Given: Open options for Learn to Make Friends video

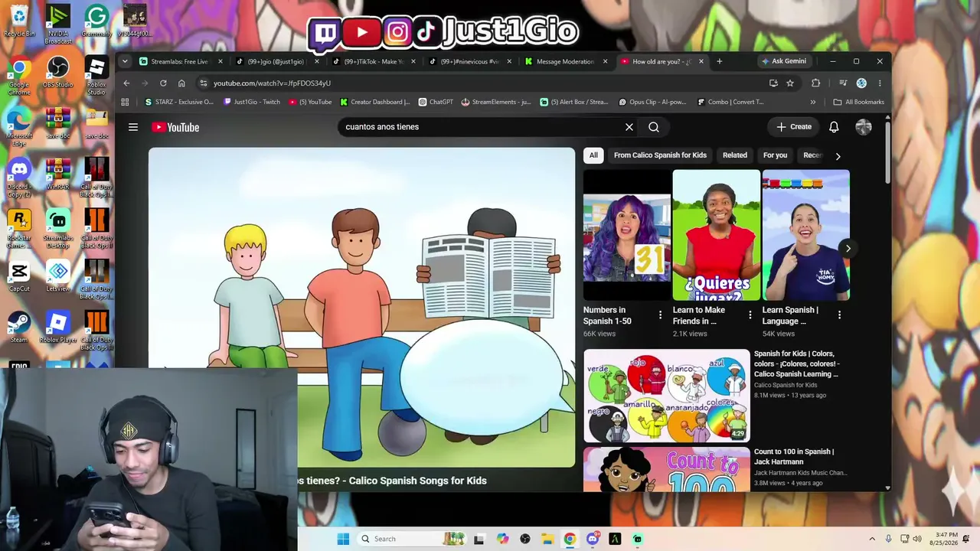Looking at the screenshot, I should point(750,315).
